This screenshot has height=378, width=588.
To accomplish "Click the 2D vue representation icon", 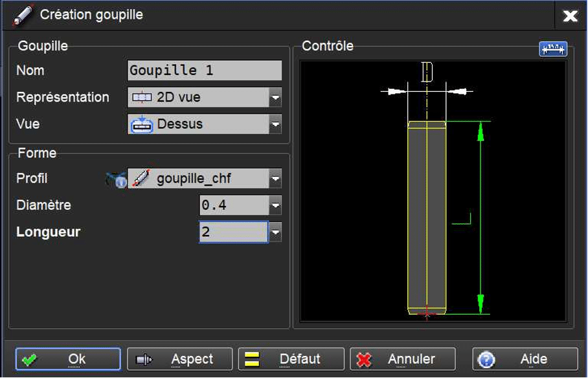I will [142, 98].
